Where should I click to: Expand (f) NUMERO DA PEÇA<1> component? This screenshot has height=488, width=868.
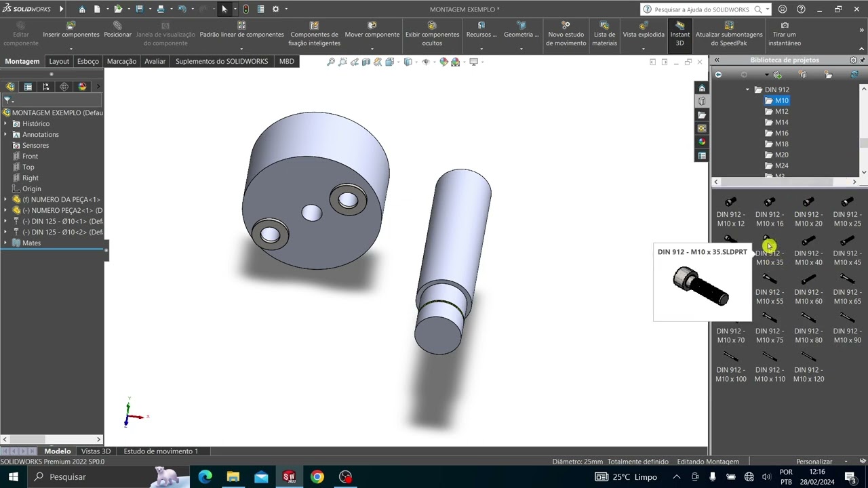point(5,199)
